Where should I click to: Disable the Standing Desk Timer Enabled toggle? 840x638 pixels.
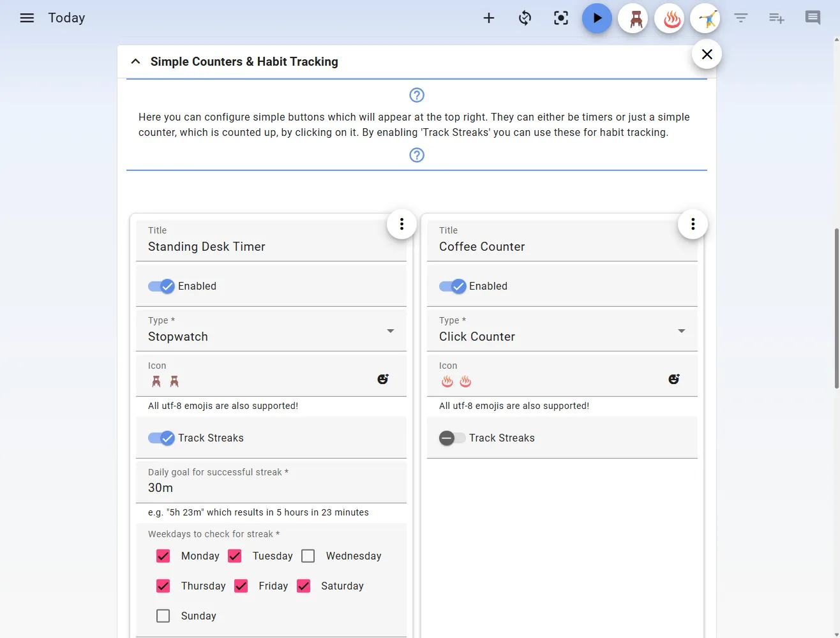point(161,286)
